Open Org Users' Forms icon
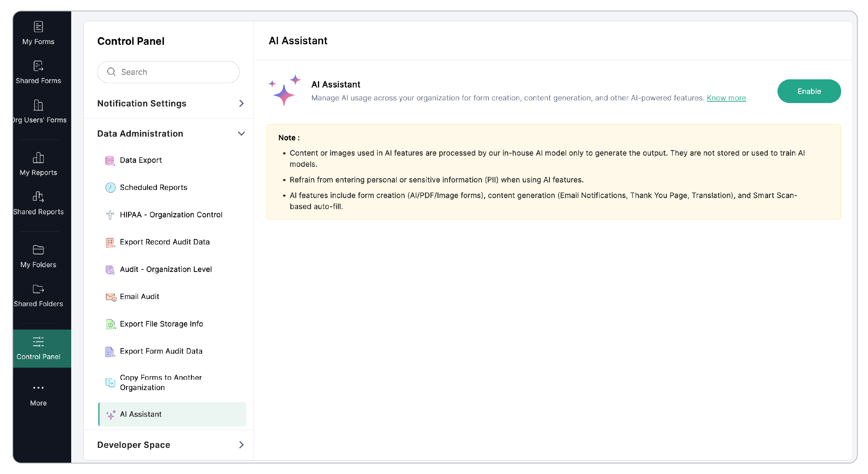 point(38,105)
